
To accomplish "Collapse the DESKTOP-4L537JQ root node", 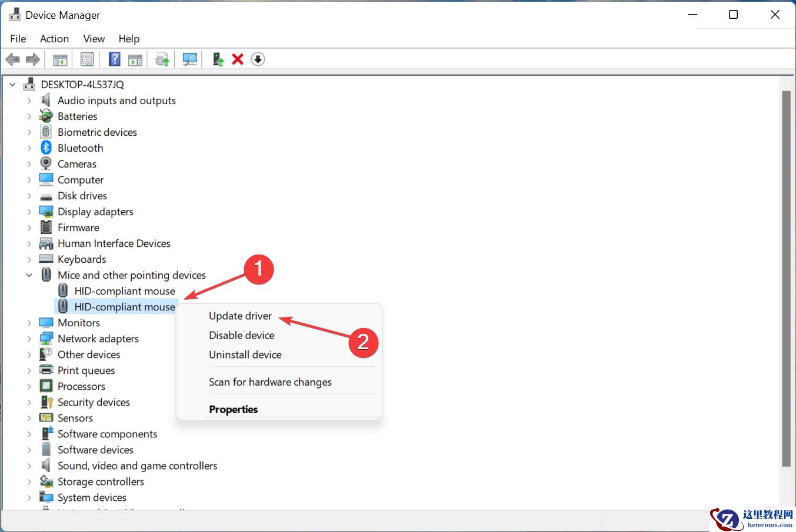I will point(12,85).
